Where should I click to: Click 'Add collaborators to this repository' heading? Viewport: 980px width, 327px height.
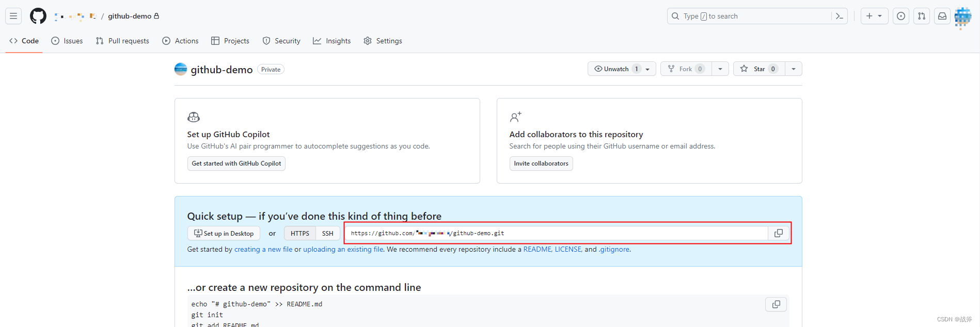click(576, 135)
